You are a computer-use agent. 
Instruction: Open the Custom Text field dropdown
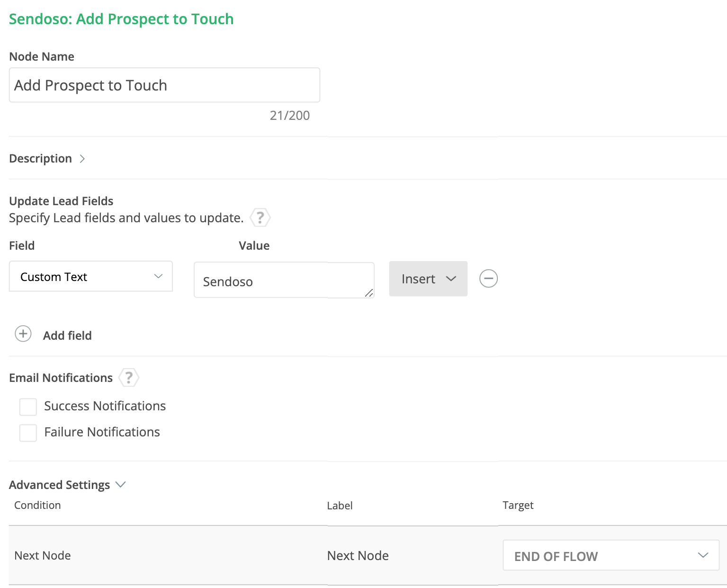pos(91,277)
